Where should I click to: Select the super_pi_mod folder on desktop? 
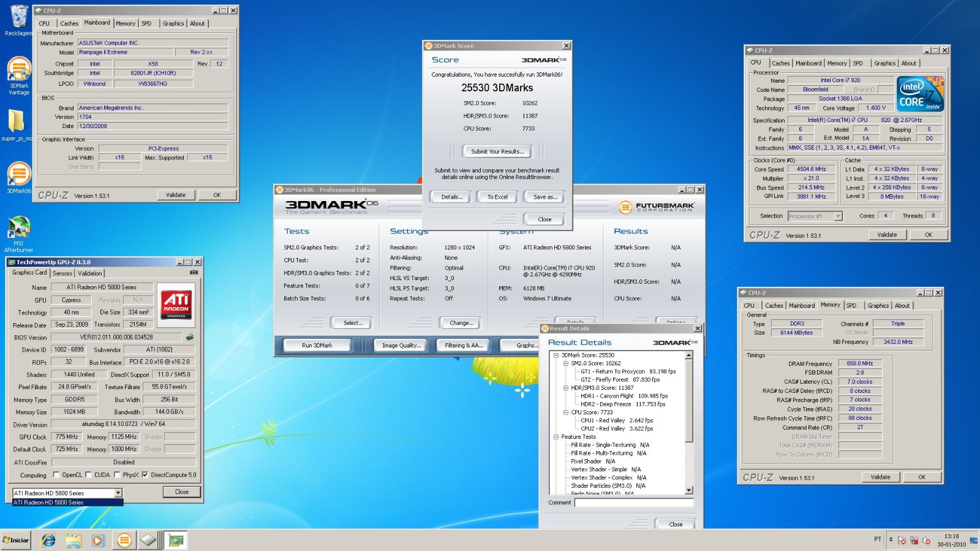[x=17, y=125]
